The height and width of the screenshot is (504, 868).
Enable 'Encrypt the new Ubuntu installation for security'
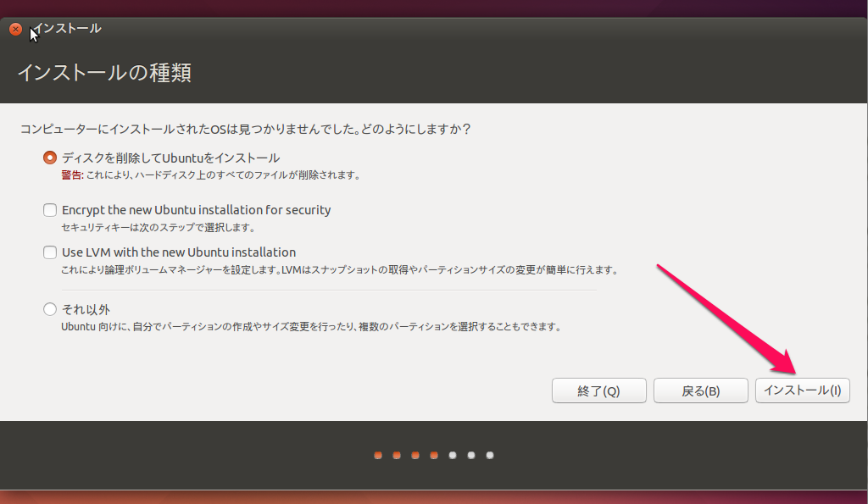(50, 210)
